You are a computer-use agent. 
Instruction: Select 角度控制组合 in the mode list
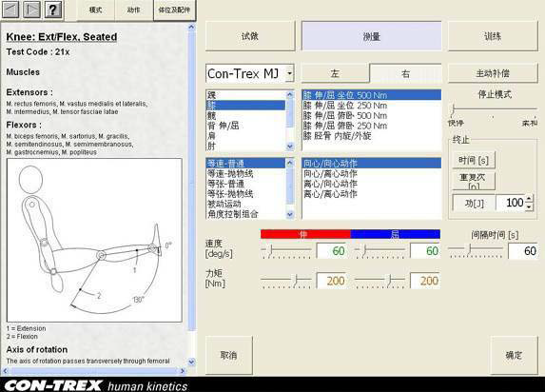coord(245,213)
